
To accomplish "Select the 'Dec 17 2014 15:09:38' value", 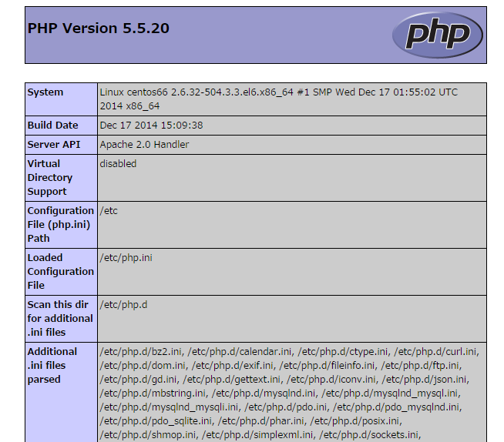I will [x=151, y=126].
